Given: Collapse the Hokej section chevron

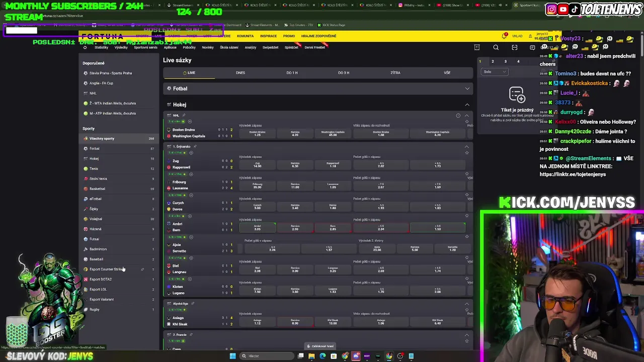Looking at the screenshot, I should tap(467, 105).
